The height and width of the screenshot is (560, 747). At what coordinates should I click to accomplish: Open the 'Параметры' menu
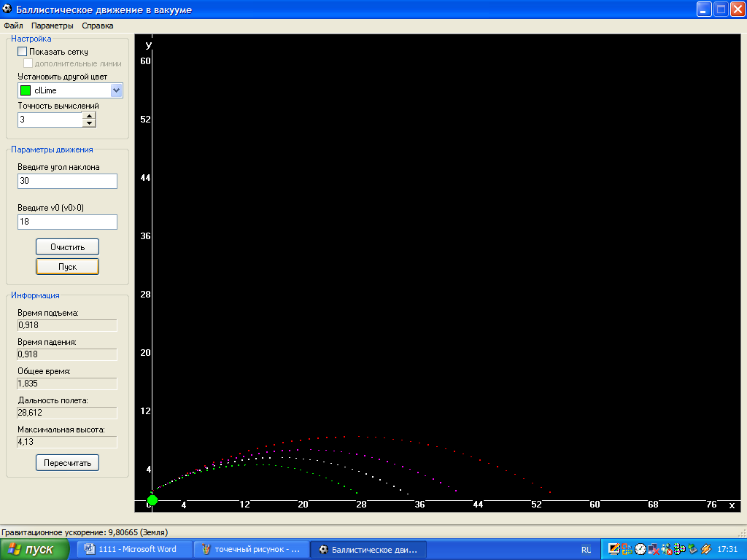[53, 26]
